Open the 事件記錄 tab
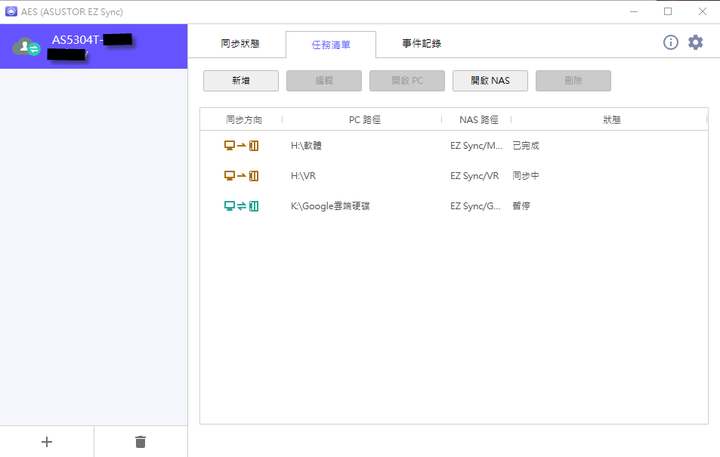 [422, 44]
